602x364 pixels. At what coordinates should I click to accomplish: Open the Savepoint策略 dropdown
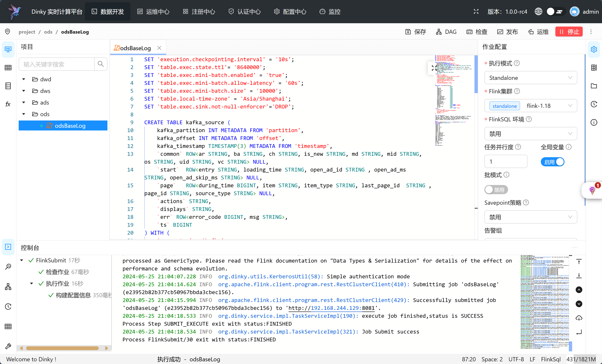click(x=530, y=217)
